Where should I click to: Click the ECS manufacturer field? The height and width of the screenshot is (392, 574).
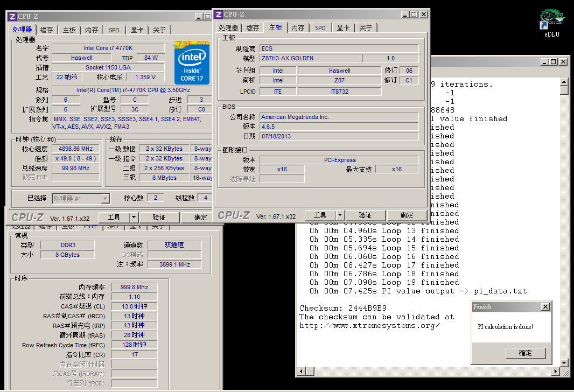click(339, 48)
